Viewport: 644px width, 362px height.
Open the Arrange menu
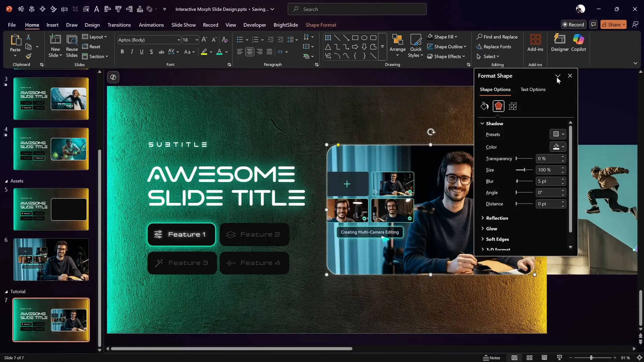397,46
